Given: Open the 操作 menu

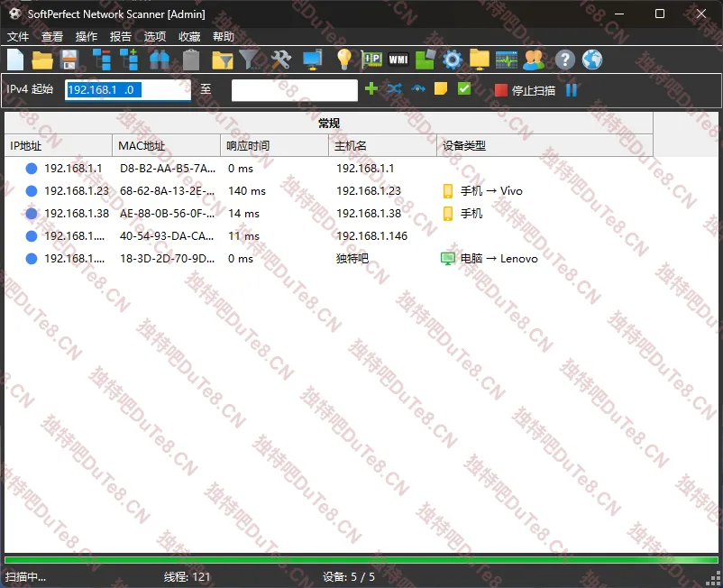Looking at the screenshot, I should point(87,36).
